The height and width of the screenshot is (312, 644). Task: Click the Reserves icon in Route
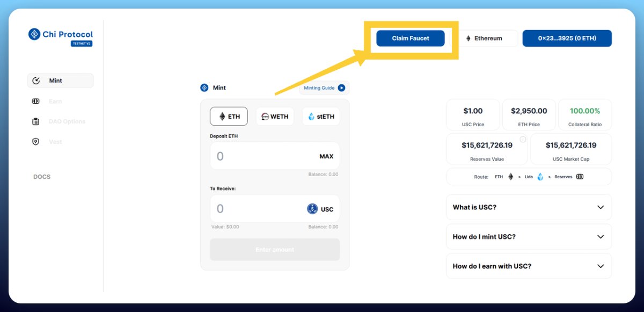pos(580,177)
